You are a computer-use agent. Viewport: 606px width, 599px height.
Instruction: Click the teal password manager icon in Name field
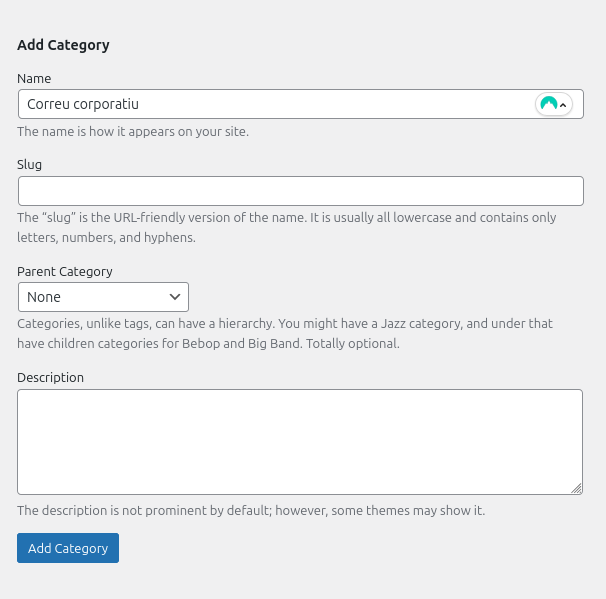pyautogui.click(x=548, y=104)
